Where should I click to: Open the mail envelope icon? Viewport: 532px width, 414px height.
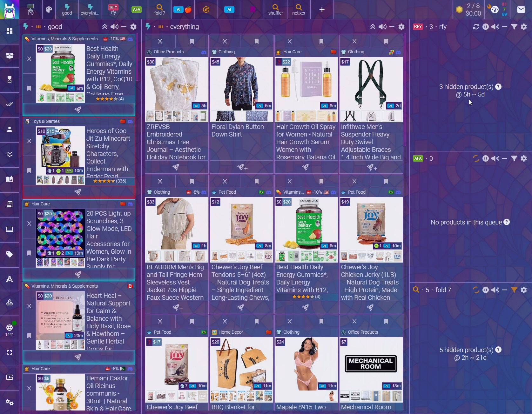pyautogui.click(x=521, y=10)
